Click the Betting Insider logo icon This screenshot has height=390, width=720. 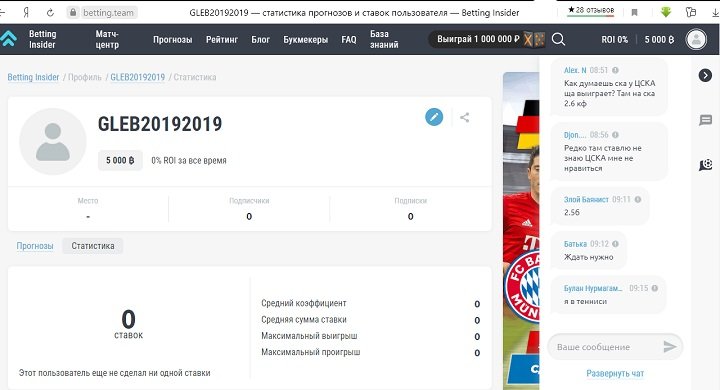coord(8,39)
